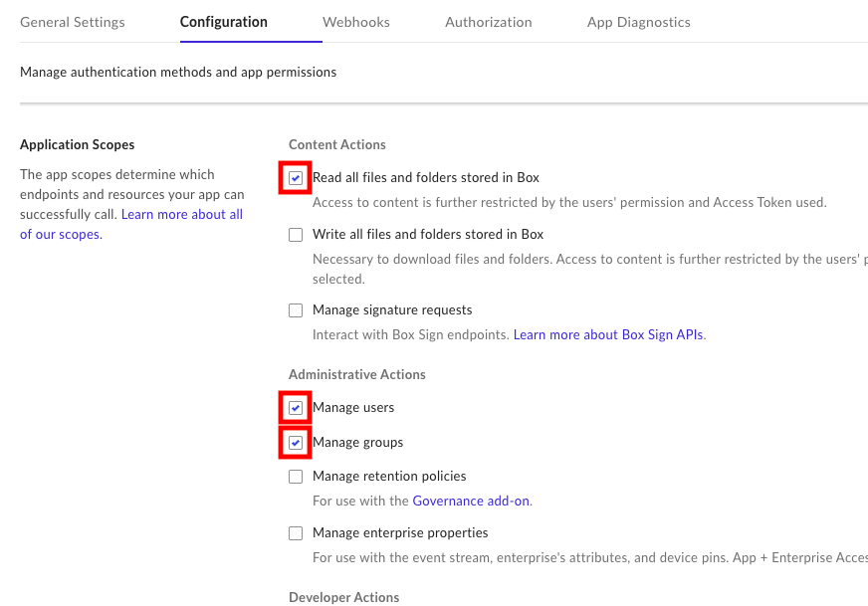The image size is (868, 606).
Task: Uncheck Read all files and folders stored in Box
Action: tap(295, 177)
